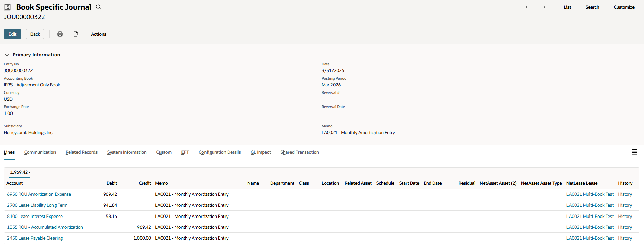Click the Back button
This screenshot has width=644, height=247.
(35, 34)
